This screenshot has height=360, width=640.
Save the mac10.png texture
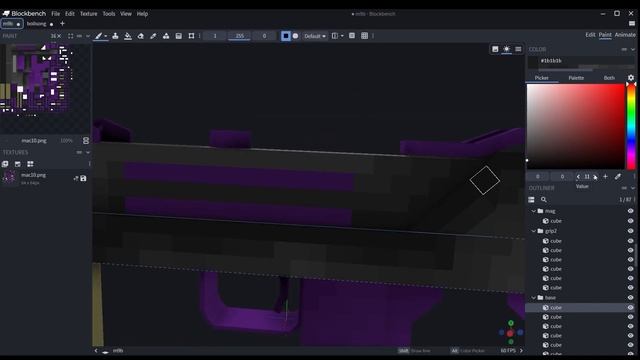83,178
